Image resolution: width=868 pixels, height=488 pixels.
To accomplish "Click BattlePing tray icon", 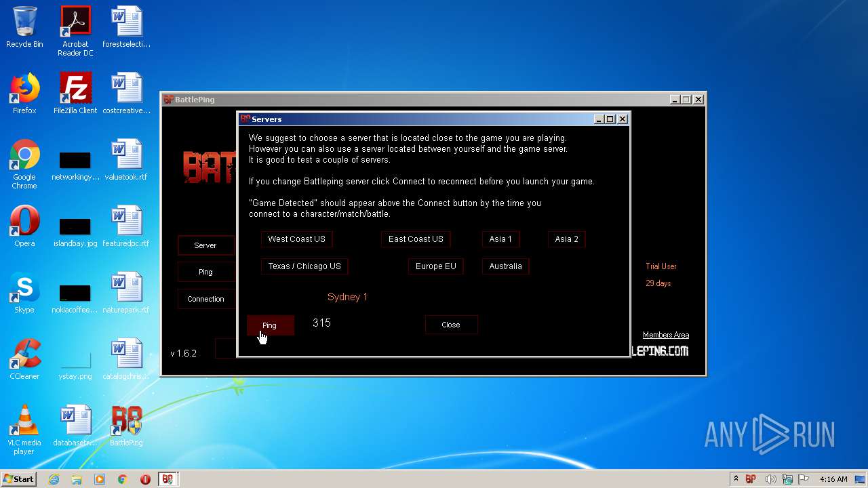I will 751,479.
